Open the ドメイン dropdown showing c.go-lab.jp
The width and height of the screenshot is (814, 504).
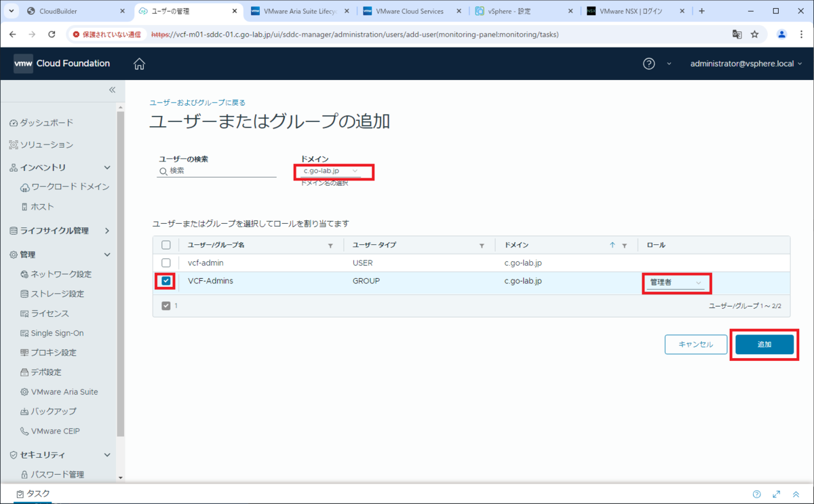331,171
